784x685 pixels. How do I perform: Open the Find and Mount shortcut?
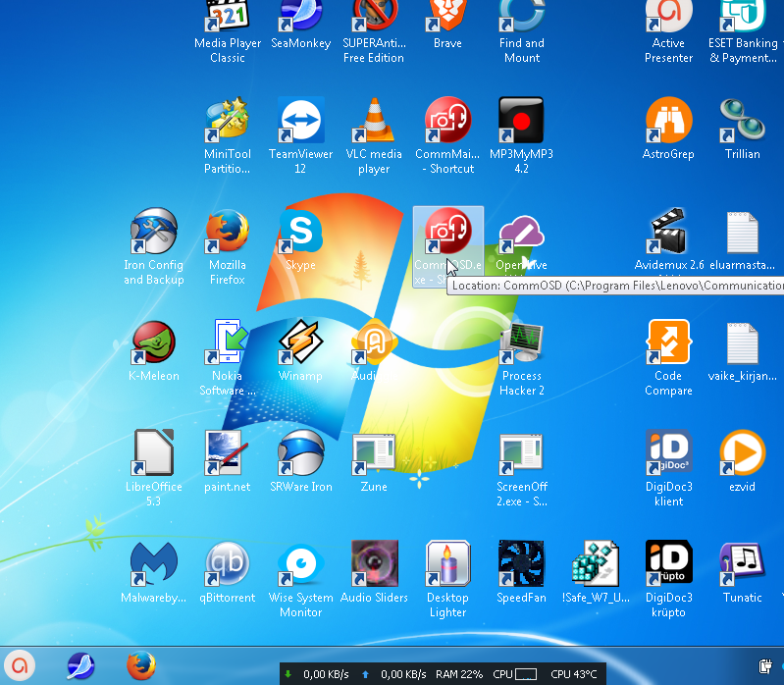[x=521, y=18]
